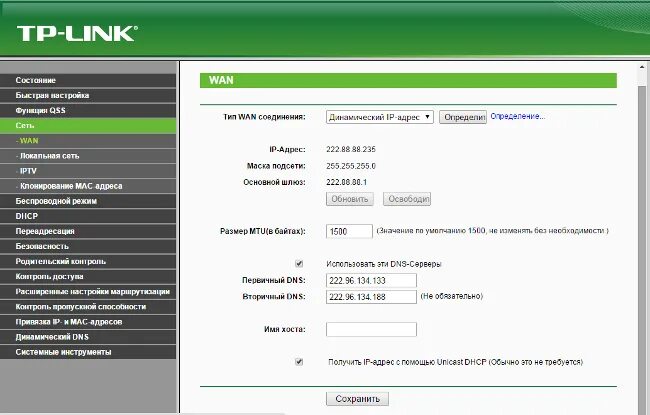Image resolution: width=650 pixels, height=415 pixels.
Task: Open Безопасность section
Action: pyautogui.click(x=88, y=246)
